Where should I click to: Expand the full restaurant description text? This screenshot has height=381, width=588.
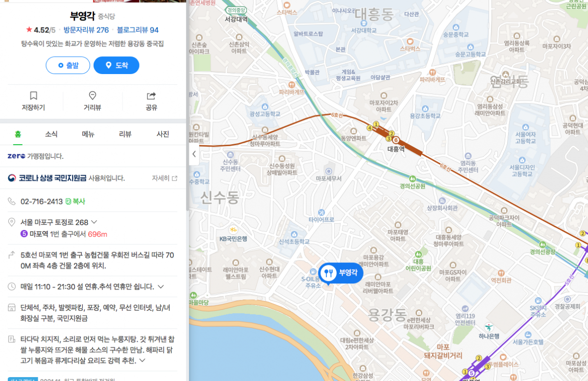[x=143, y=361]
